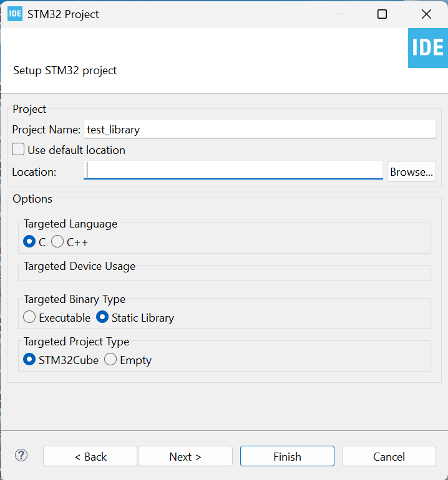The image size is (448, 480).
Task: Choose Executable binary type
Action: (x=29, y=317)
